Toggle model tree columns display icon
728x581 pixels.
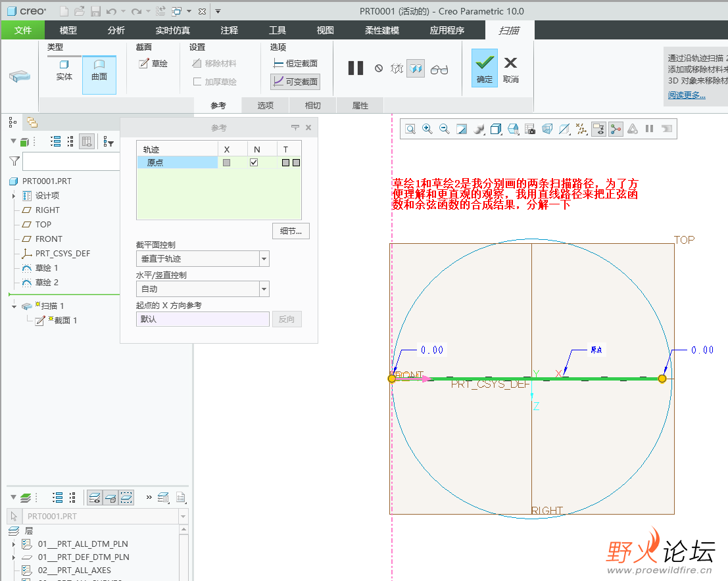87,141
